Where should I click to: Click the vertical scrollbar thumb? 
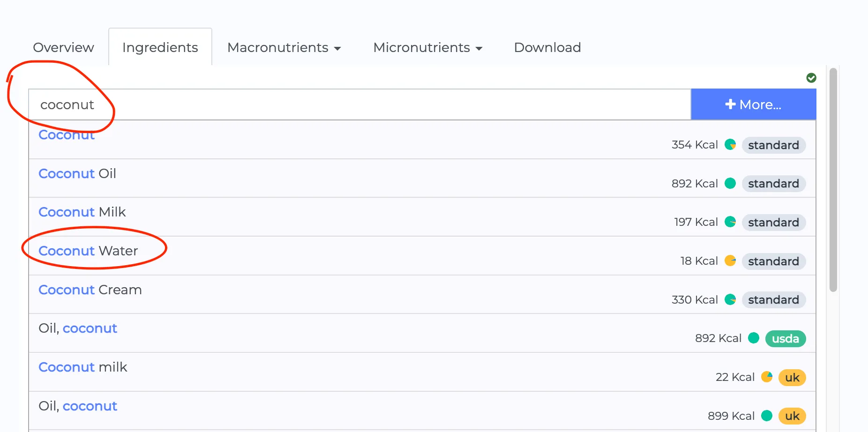click(833, 180)
